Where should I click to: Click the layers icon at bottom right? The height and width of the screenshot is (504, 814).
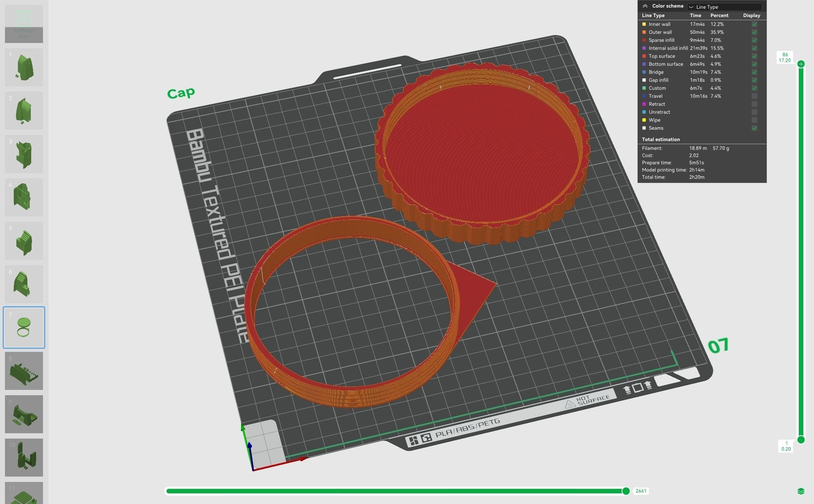[x=801, y=491]
